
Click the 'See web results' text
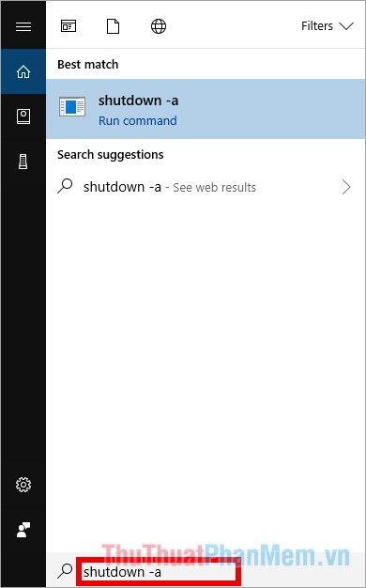pos(214,187)
